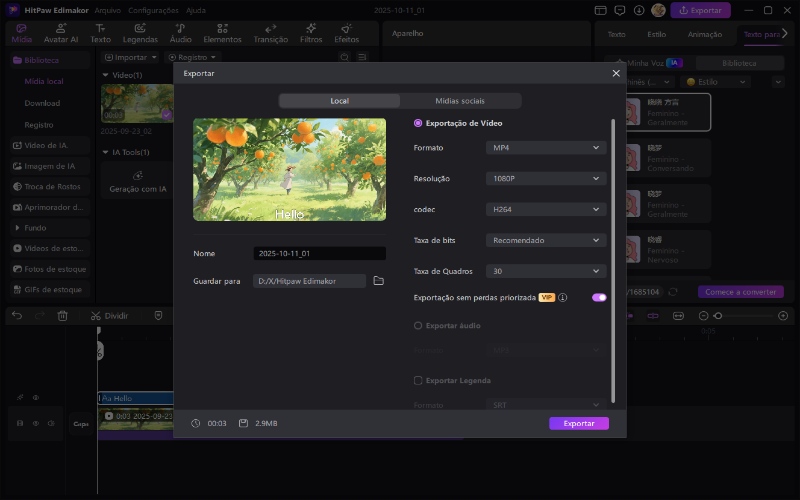Enable the Exportar Legenda checkbox
This screenshot has height=500, width=800.
(418, 381)
